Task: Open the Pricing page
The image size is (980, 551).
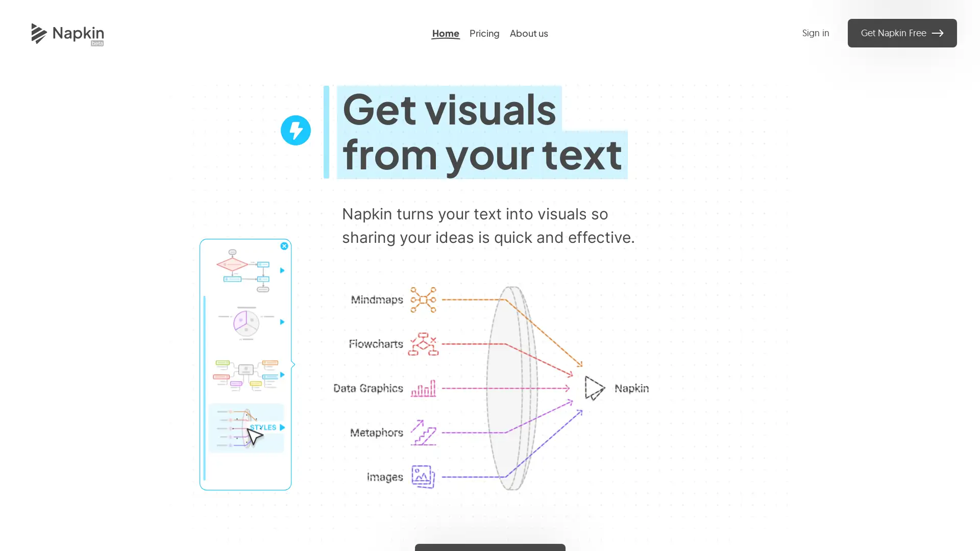Action: tap(484, 33)
